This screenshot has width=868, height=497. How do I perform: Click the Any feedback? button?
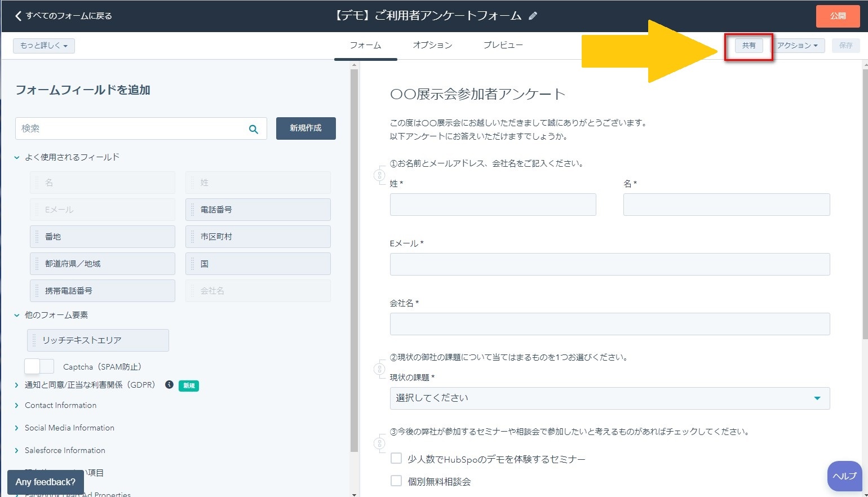(46, 482)
